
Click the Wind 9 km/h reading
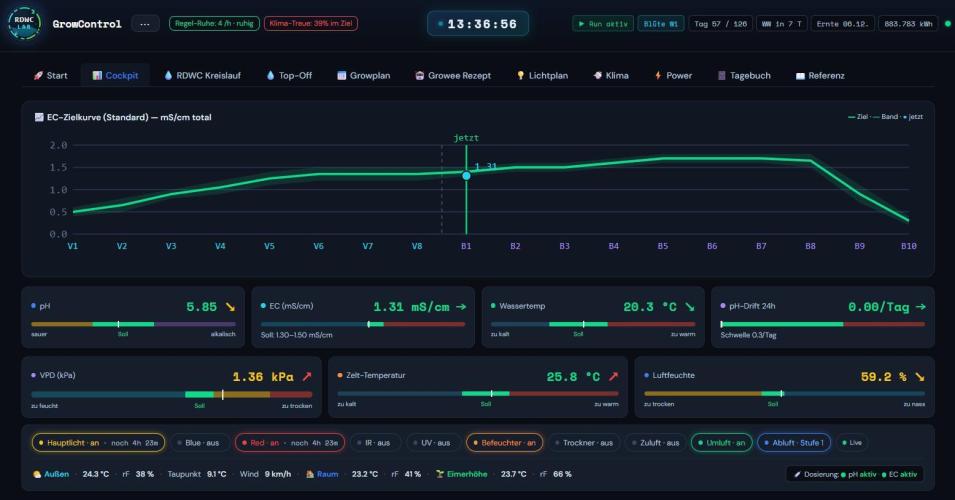pos(266,474)
